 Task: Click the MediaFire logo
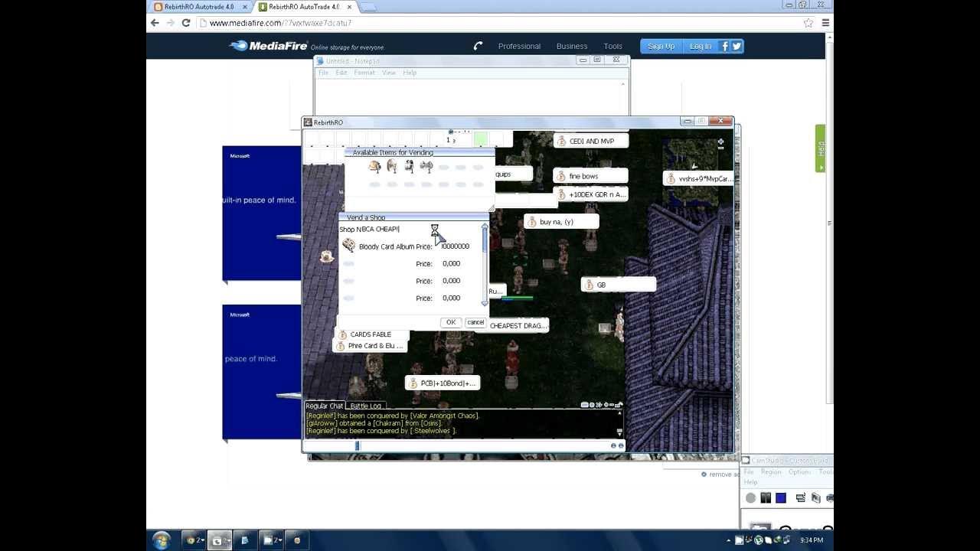(268, 46)
